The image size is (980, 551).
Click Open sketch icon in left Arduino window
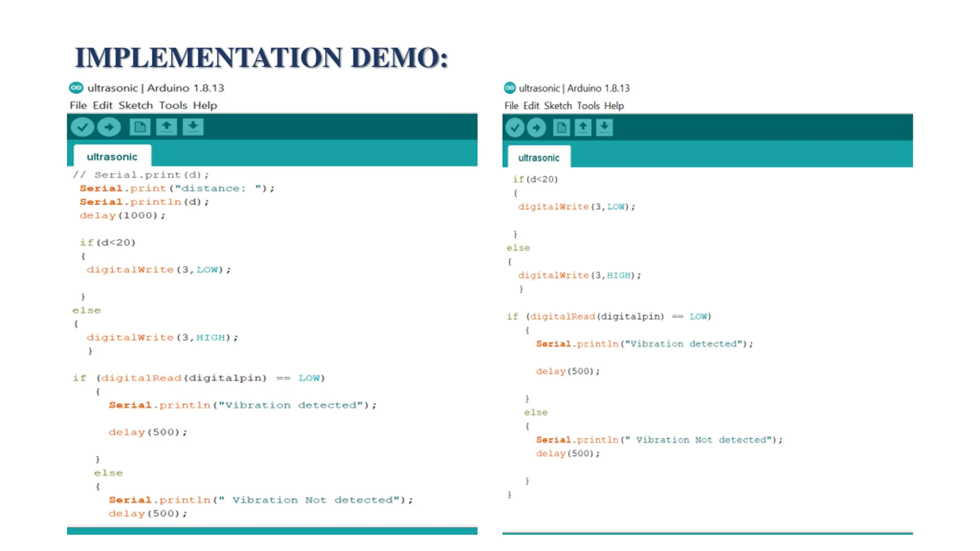pos(167,127)
